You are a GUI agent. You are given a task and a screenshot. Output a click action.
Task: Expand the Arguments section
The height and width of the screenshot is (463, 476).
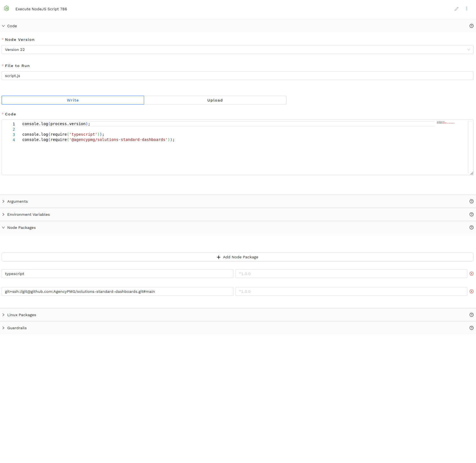[x=18, y=201]
